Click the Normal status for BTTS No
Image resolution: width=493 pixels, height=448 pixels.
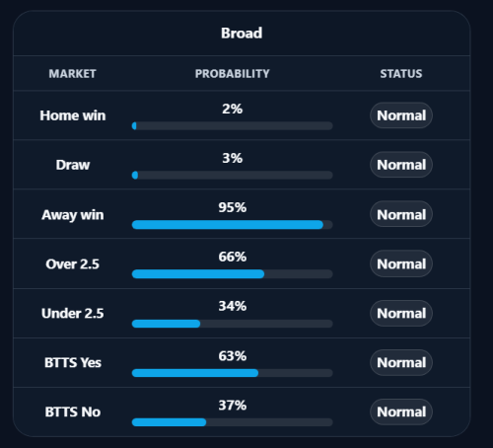point(401,411)
